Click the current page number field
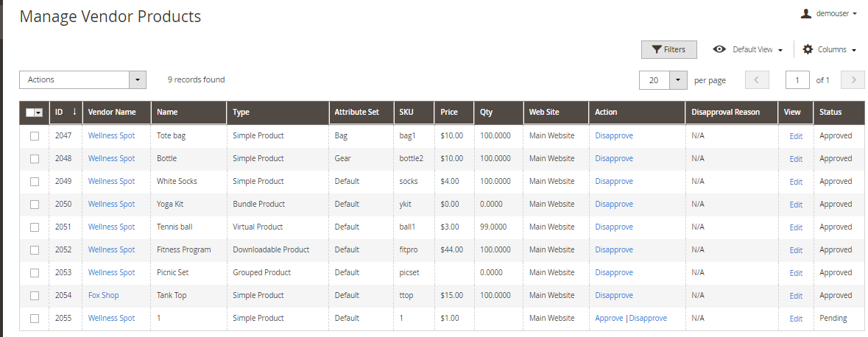This screenshot has width=868, height=337. click(797, 80)
